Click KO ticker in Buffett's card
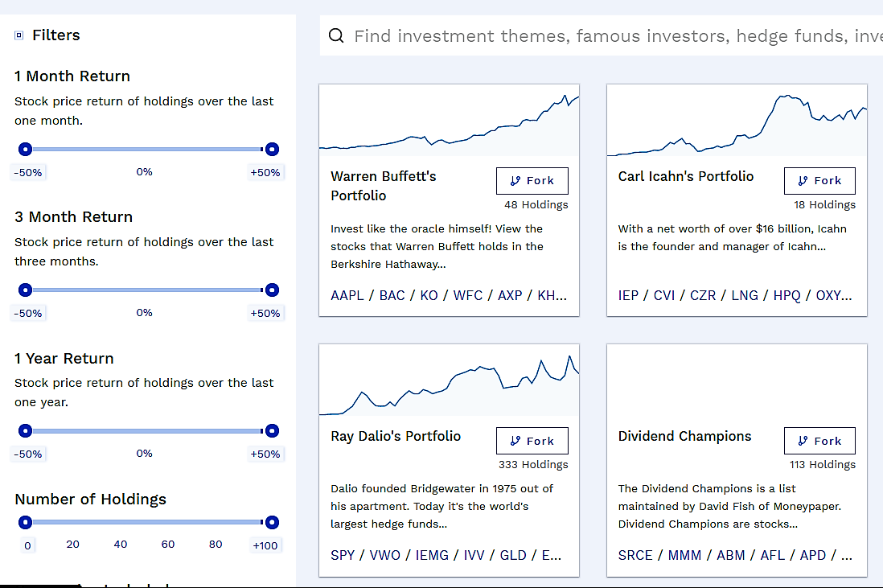Image resolution: width=883 pixels, height=588 pixels. [x=429, y=295]
